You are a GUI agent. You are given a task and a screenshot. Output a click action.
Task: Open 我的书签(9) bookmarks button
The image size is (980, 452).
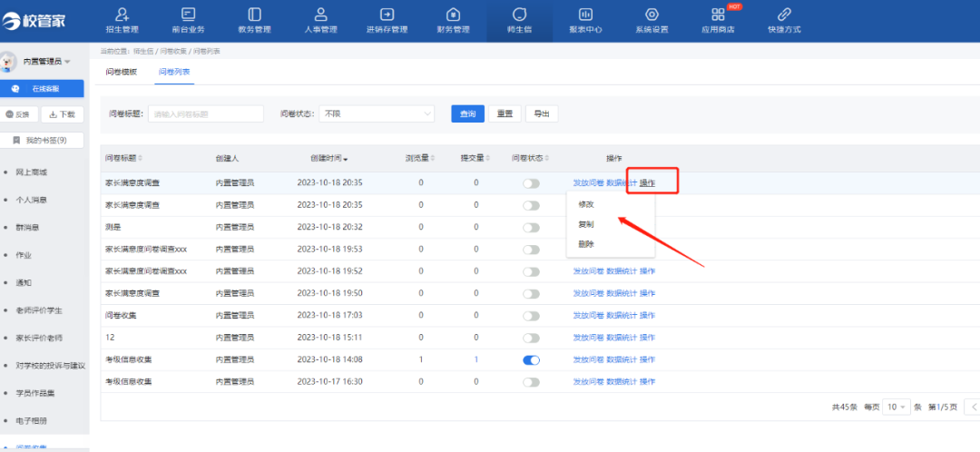pyautogui.click(x=42, y=140)
